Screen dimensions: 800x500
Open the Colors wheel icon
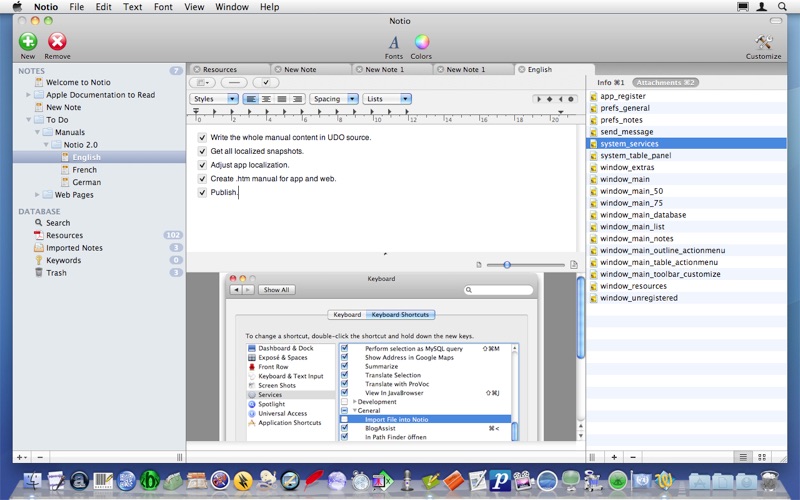[421, 42]
